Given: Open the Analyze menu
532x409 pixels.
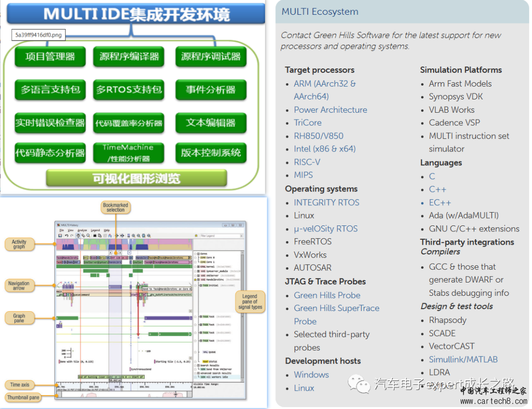Looking at the screenshot, I should coord(82,230).
